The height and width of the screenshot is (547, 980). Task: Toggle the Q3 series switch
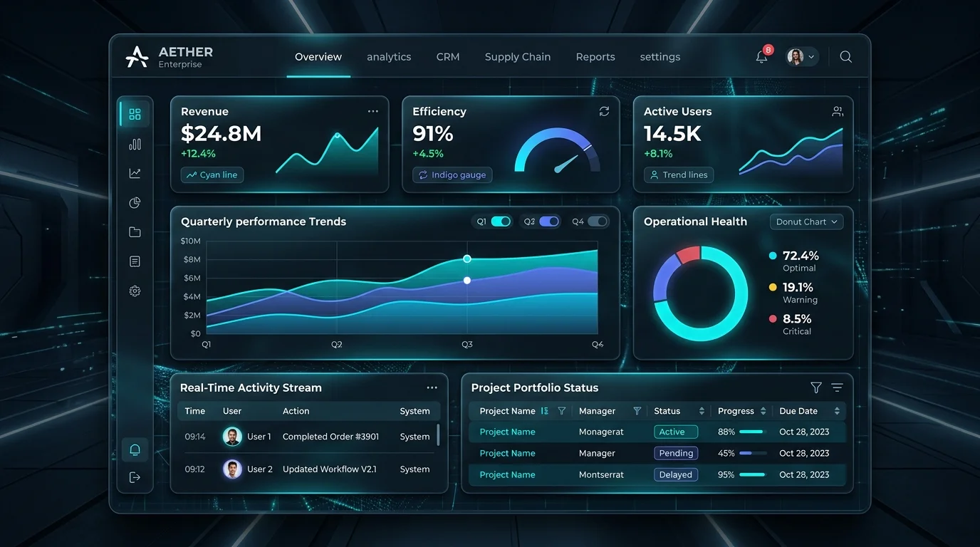pos(549,222)
